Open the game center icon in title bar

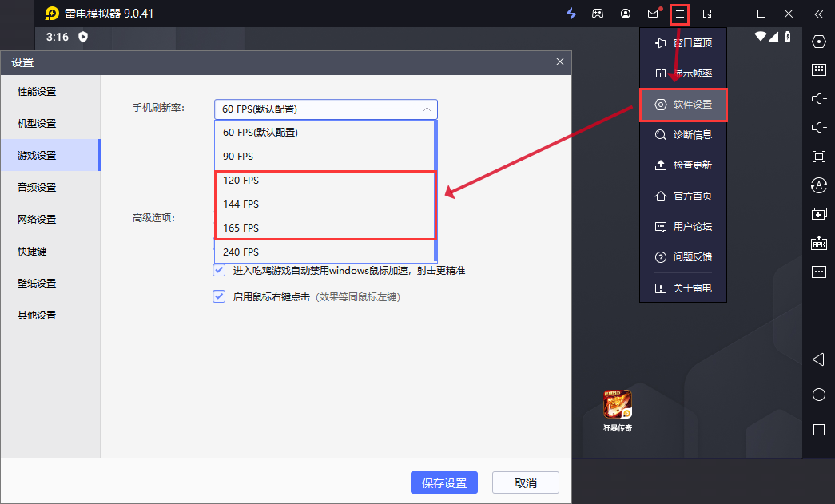tap(598, 14)
